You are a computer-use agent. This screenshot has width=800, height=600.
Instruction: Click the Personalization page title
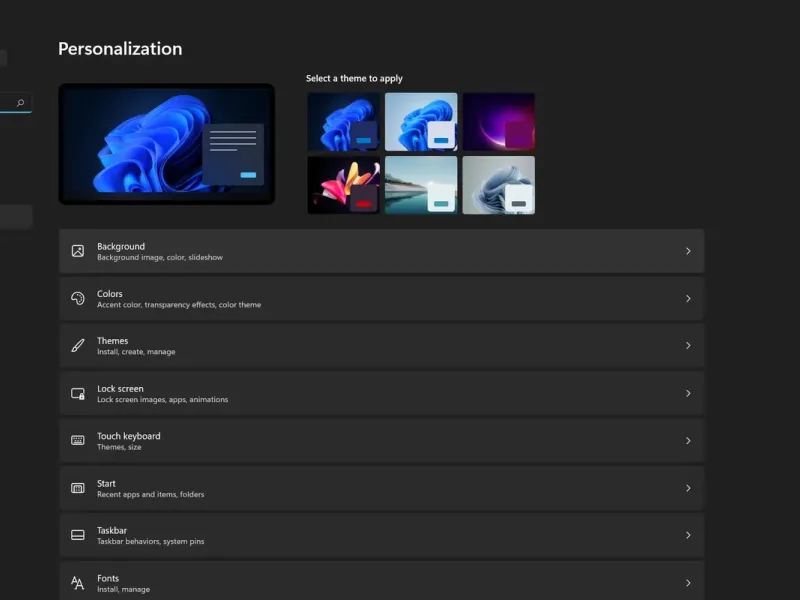pyautogui.click(x=120, y=49)
